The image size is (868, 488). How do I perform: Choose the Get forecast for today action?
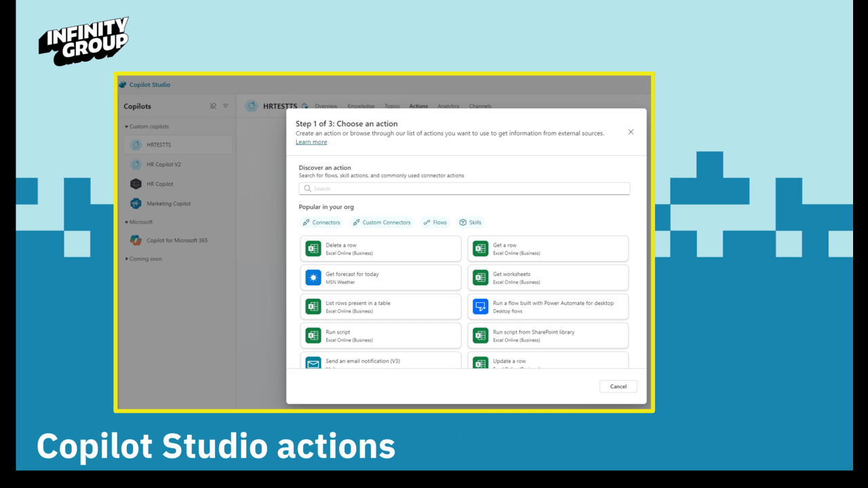tap(380, 278)
